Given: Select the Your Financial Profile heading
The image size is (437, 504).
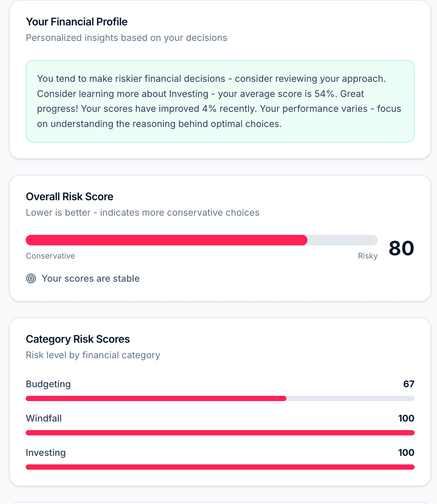Looking at the screenshot, I should pos(76,22).
